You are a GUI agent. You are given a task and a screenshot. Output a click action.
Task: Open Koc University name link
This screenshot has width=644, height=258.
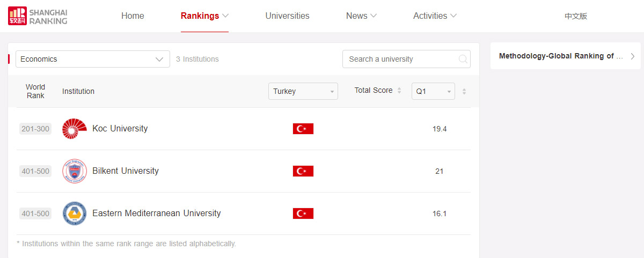(x=120, y=129)
